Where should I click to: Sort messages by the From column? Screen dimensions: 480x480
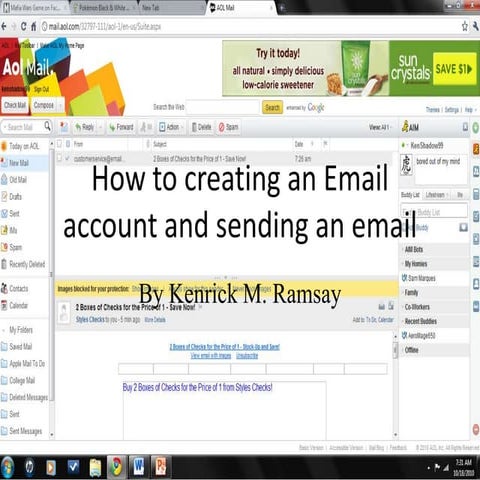(78, 144)
